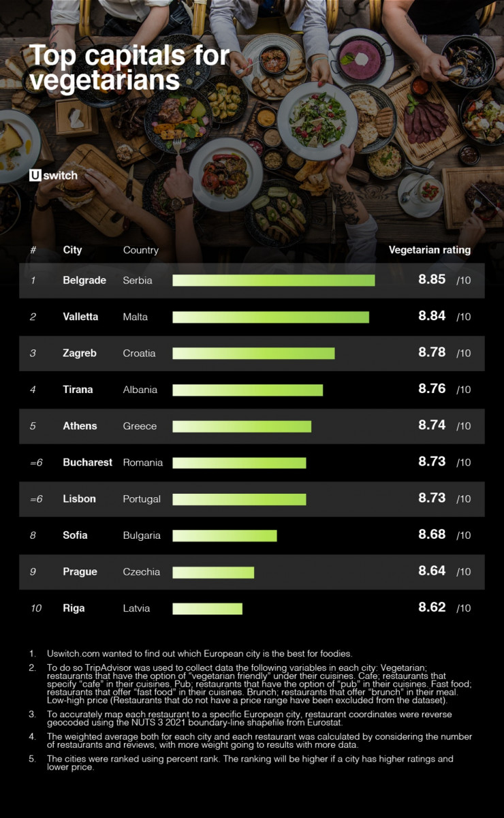Click the "Vegetarian rating" column header
The image size is (504, 818).
[429, 250]
